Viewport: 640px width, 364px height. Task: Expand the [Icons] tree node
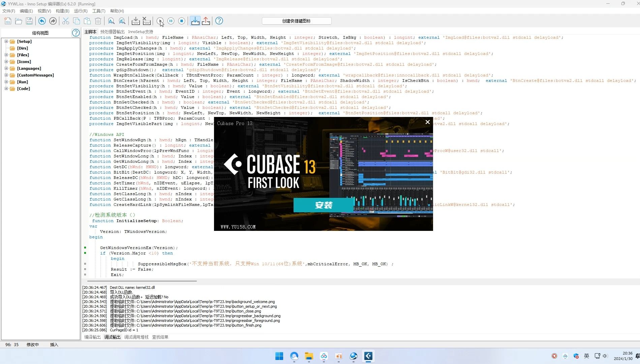click(x=6, y=62)
